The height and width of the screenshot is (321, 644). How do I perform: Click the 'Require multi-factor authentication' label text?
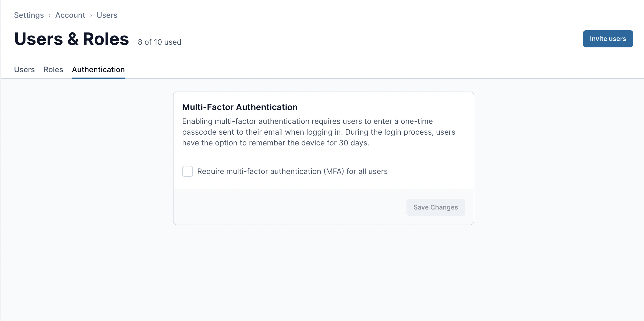tap(292, 171)
